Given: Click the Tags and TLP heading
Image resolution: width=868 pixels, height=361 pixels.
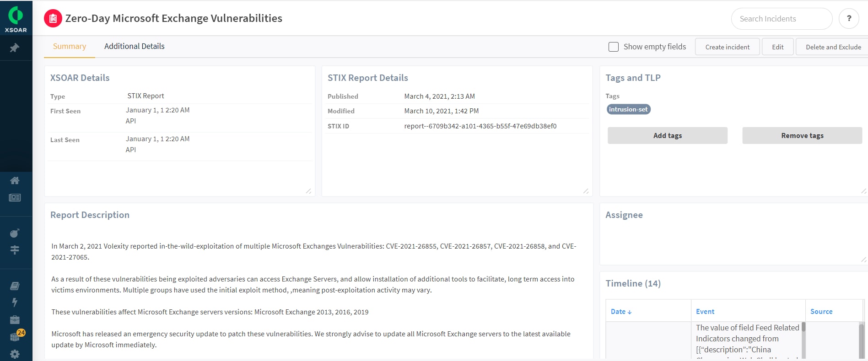Looking at the screenshot, I should pyautogui.click(x=633, y=78).
